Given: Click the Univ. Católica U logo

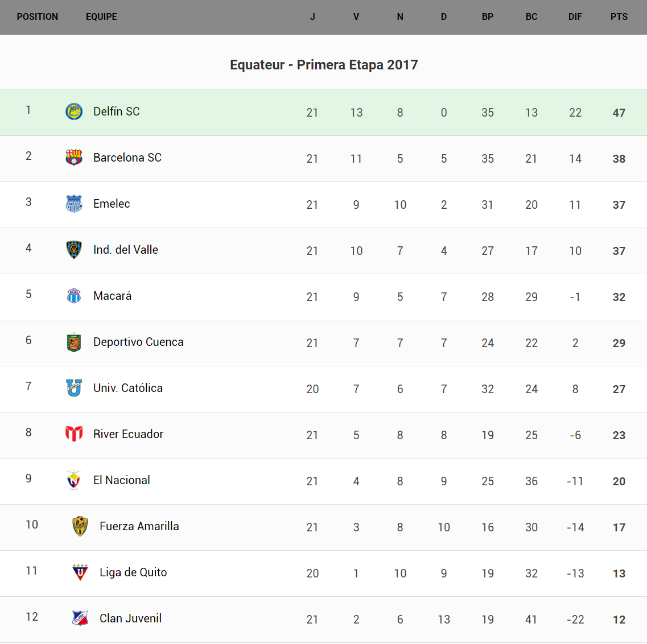Looking at the screenshot, I should tap(74, 388).
